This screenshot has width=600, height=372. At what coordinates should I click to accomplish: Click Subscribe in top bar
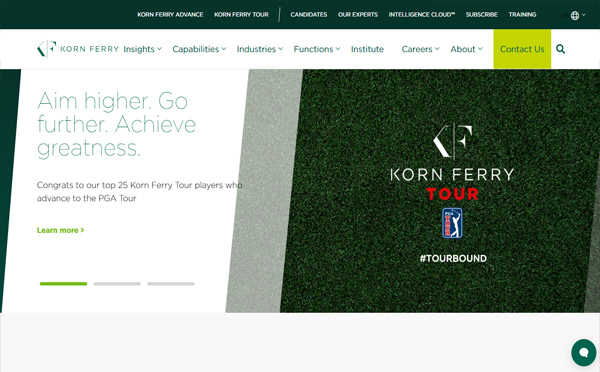[482, 15]
